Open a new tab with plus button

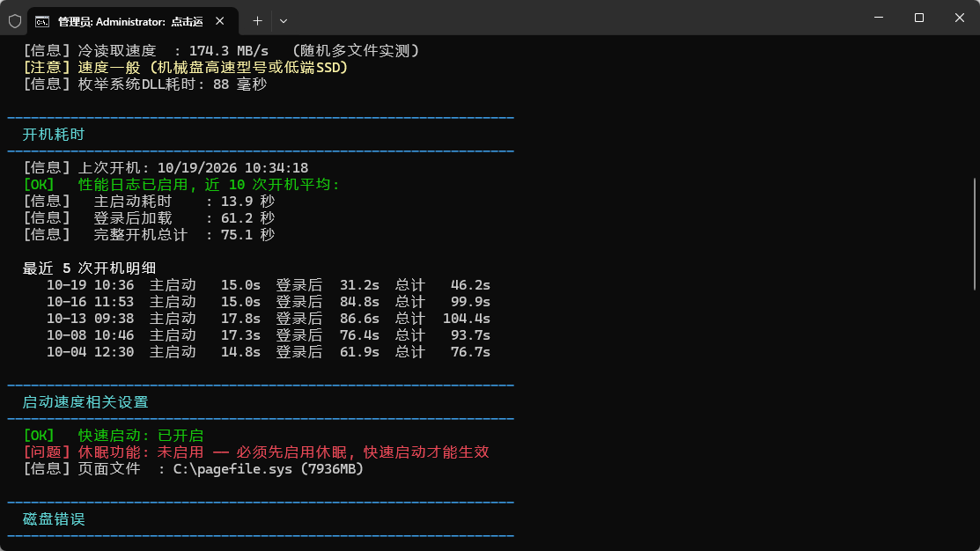257,21
